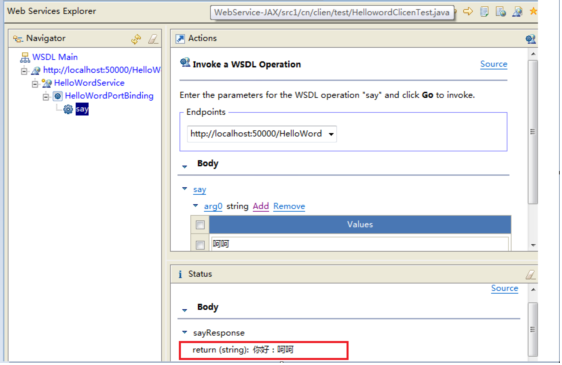Image resolution: width=562 pixels, height=365 pixels.
Task: Tick the checkbox in the Values header row
Action: pos(200,225)
